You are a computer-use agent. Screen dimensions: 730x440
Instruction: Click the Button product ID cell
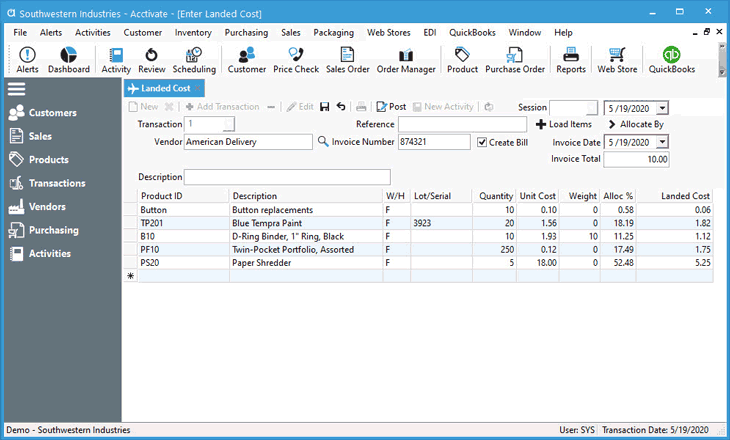tap(184, 210)
